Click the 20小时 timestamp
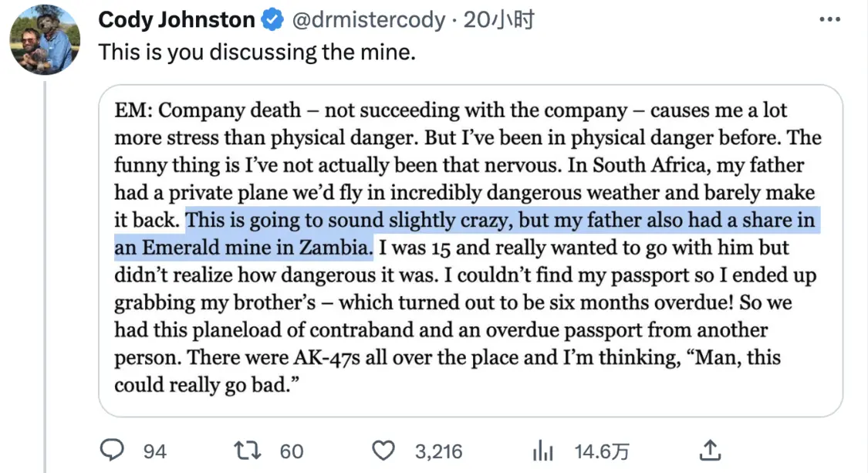 [x=499, y=21]
